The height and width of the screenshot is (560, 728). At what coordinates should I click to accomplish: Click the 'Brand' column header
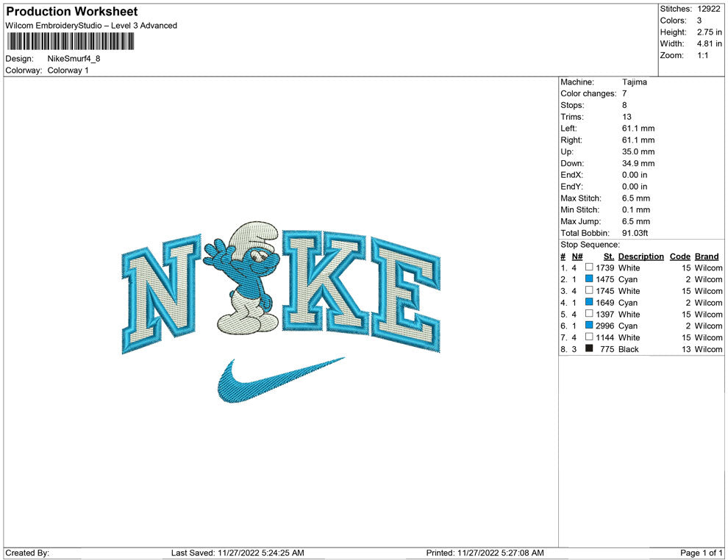(706, 256)
